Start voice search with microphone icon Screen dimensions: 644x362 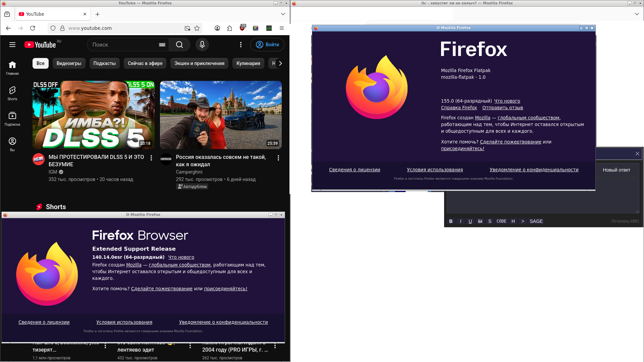tap(202, 45)
